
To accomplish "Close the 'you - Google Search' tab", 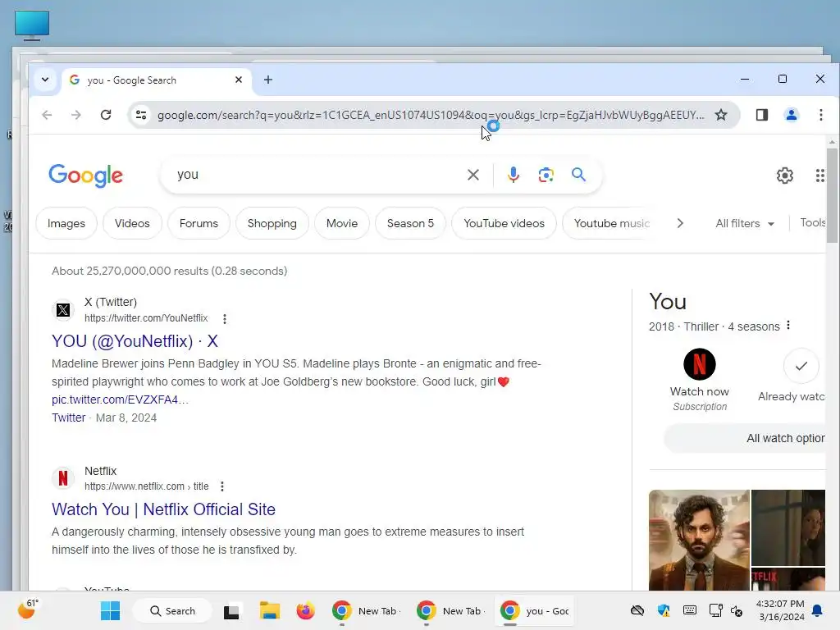I will coord(239,80).
